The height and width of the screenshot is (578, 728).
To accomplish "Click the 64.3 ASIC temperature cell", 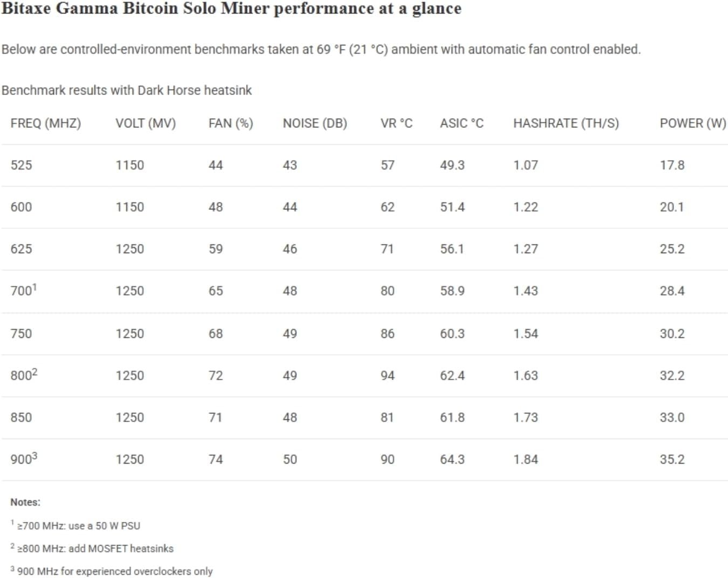I will [x=452, y=459].
